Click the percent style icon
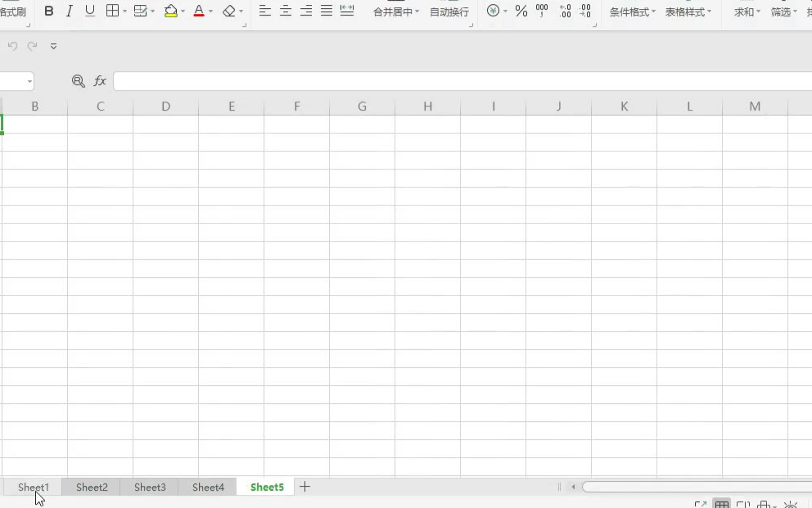812x508 pixels. [521, 11]
